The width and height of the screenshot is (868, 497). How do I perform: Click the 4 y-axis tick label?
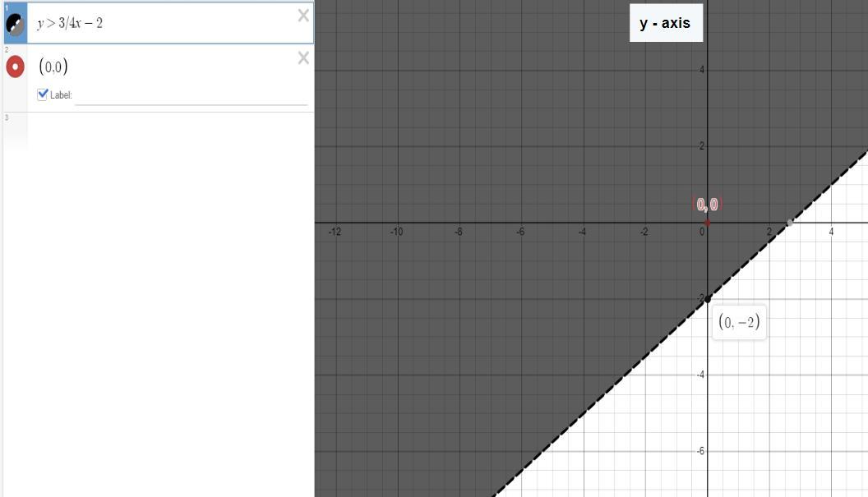click(x=702, y=70)
